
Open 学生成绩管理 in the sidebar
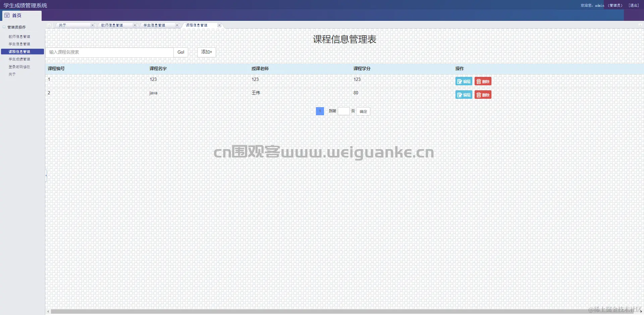pos(19,59)
